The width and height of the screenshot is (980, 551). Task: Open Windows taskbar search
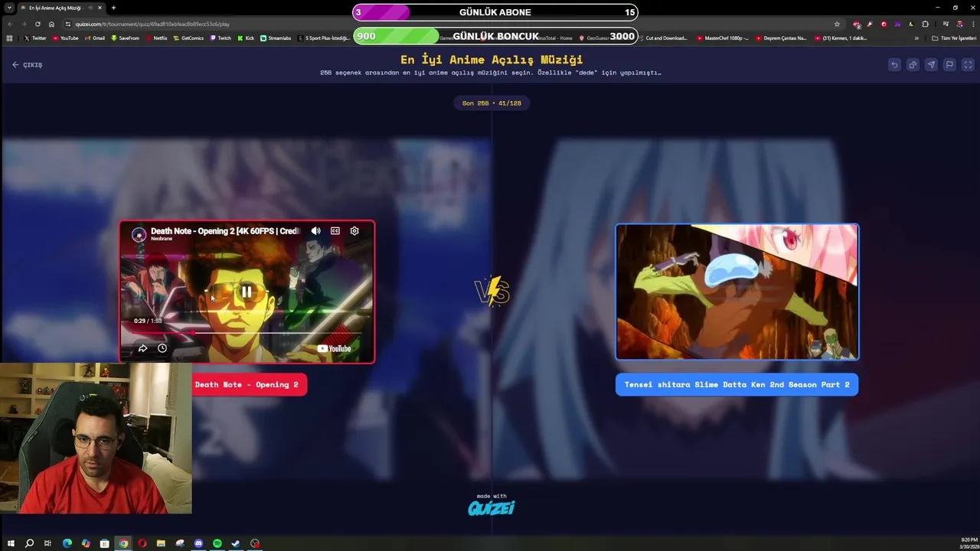[29, 543]
